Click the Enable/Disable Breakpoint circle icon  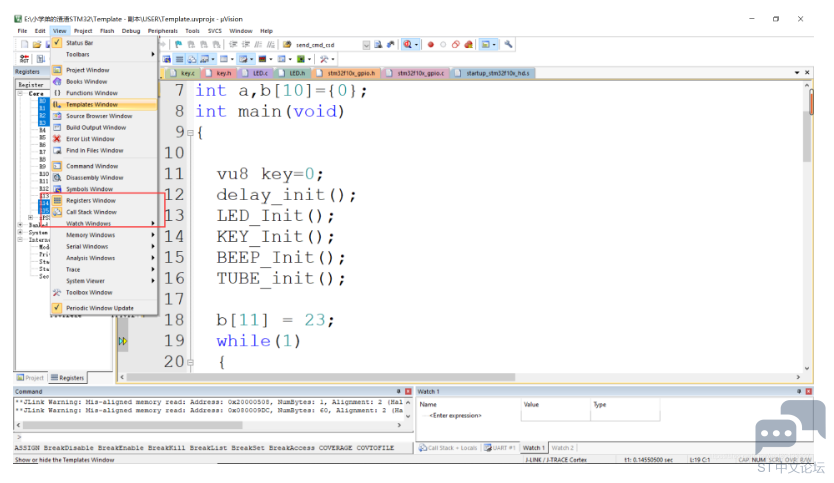pos(443,45)
